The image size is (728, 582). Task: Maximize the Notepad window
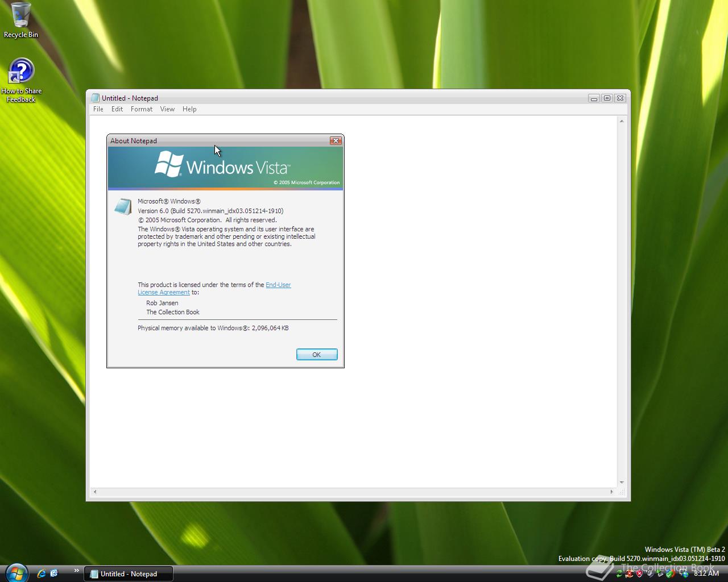[607, 98]
